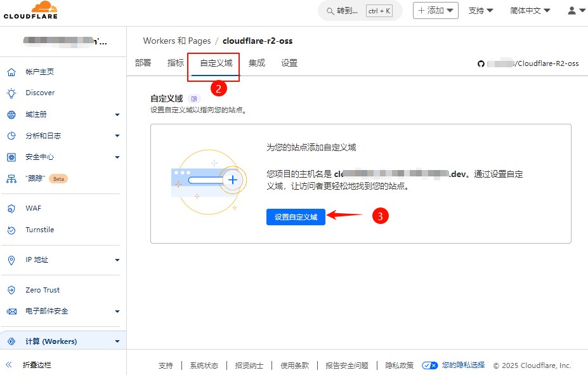The height and width of the screenshot is (375, 588).
Task: Switch to the 设置 tab
Action: point(289,63)
